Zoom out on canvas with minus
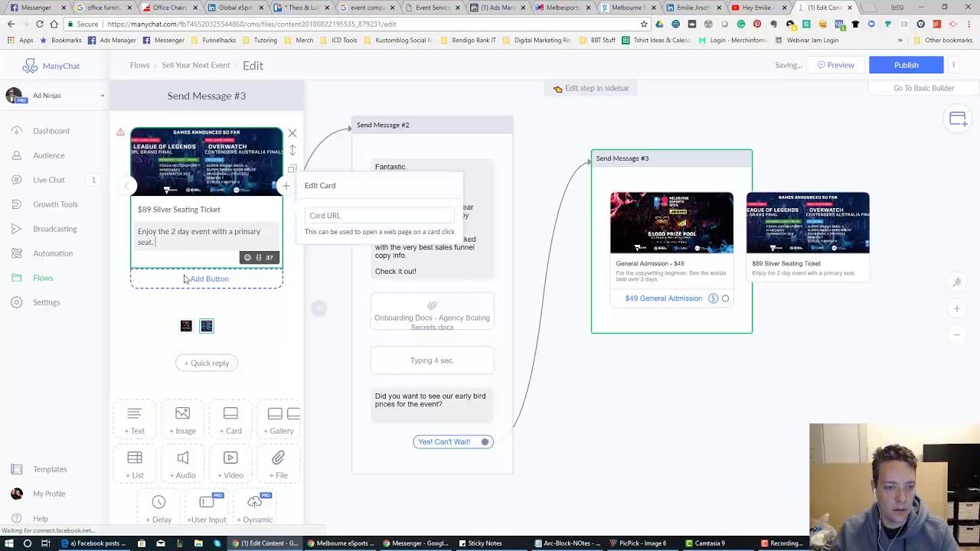Screen dimensions: 980x551 957,334
